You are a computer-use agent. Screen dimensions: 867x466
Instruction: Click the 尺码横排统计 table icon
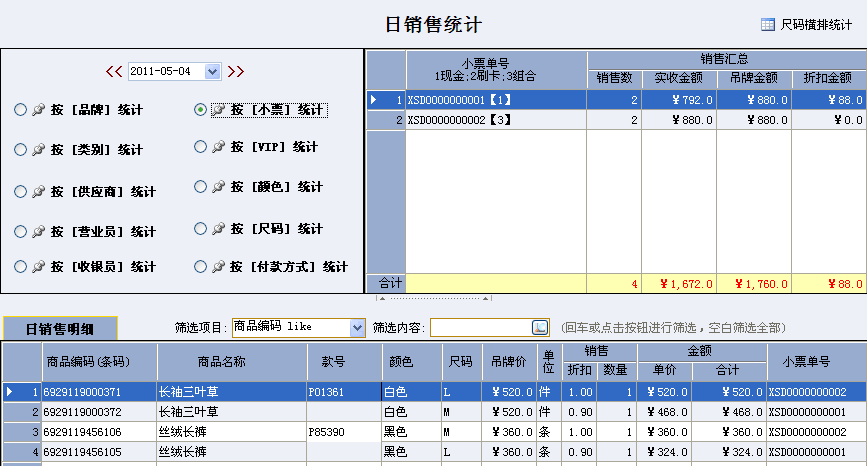point(767,25)
